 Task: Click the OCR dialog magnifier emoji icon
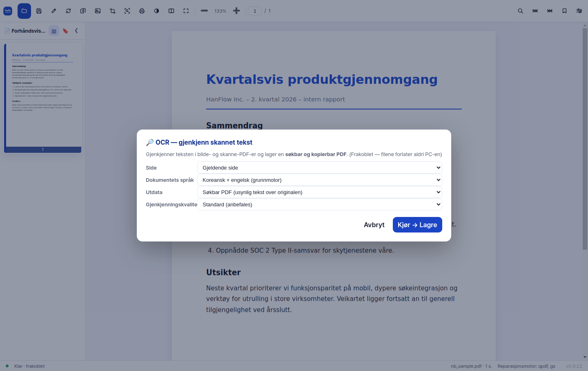150,142
